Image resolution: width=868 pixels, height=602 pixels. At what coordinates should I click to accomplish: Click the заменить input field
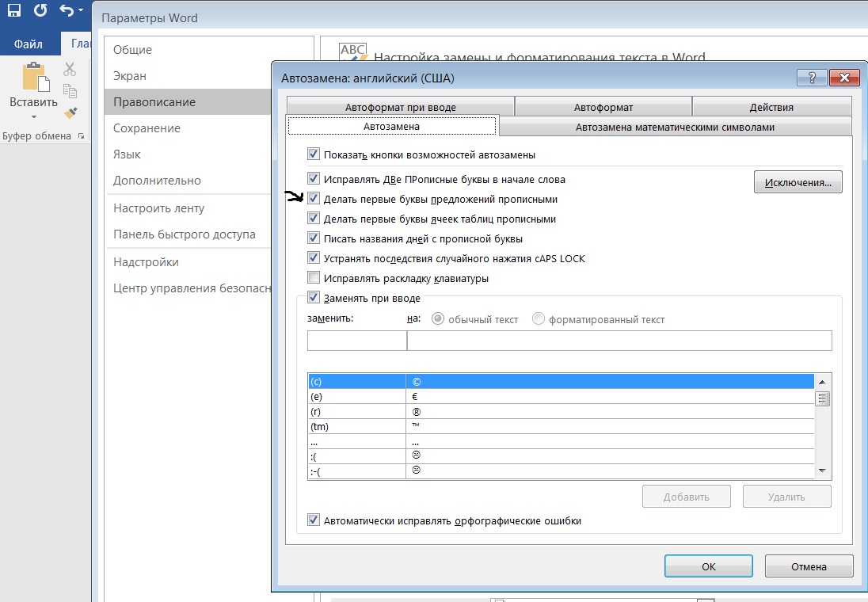[x=357, y=341]
